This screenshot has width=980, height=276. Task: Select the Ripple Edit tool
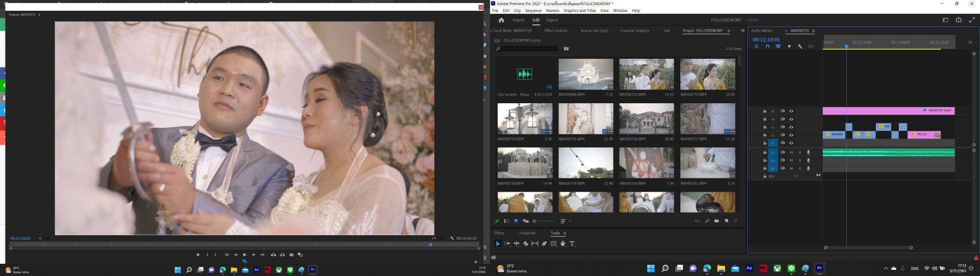tap(516, 244)
